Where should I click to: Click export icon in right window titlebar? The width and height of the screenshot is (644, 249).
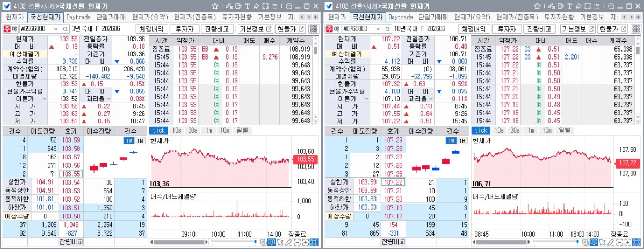(561, 6)
